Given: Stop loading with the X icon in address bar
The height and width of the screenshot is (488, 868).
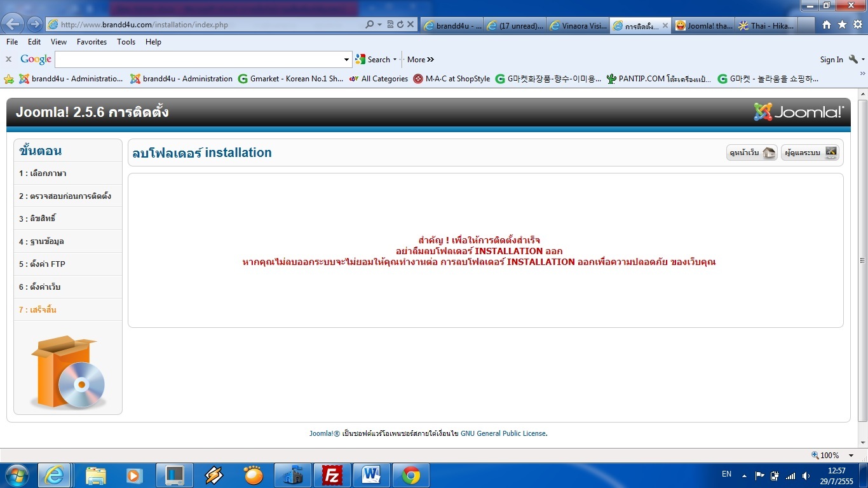Looking at the screenshot, I should 410,25.
